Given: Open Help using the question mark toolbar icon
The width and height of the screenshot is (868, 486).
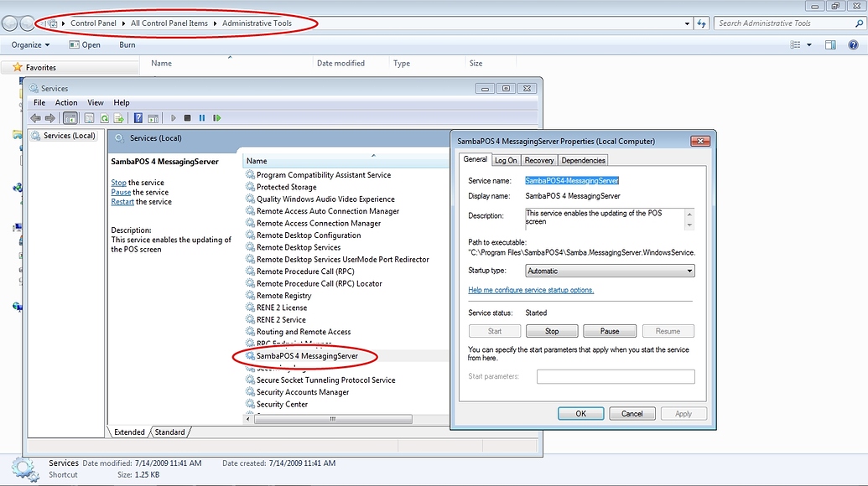Looking at the screenshot, I should coord(139,117).
